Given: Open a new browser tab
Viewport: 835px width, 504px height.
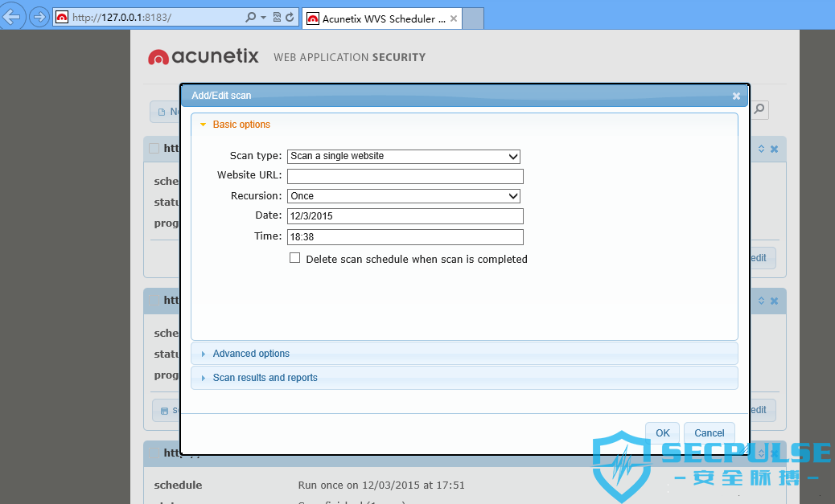Looking at the screenshot, I should (473, 18).
